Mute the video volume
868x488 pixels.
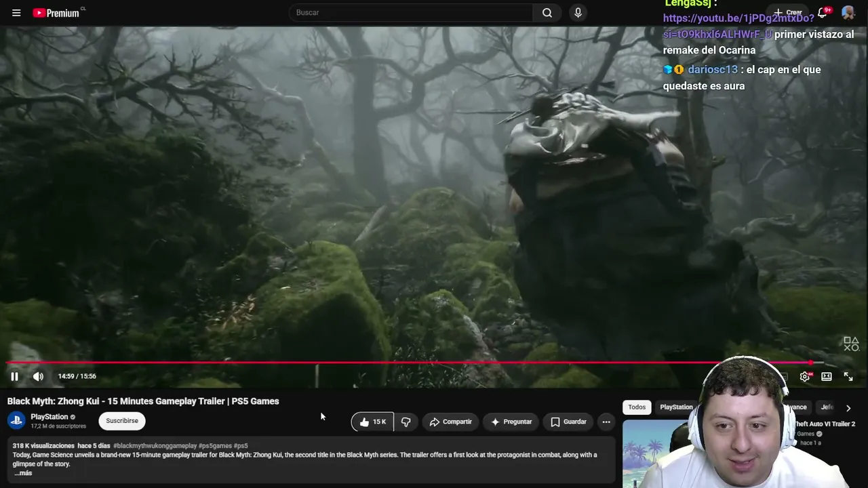pos(38,376)
